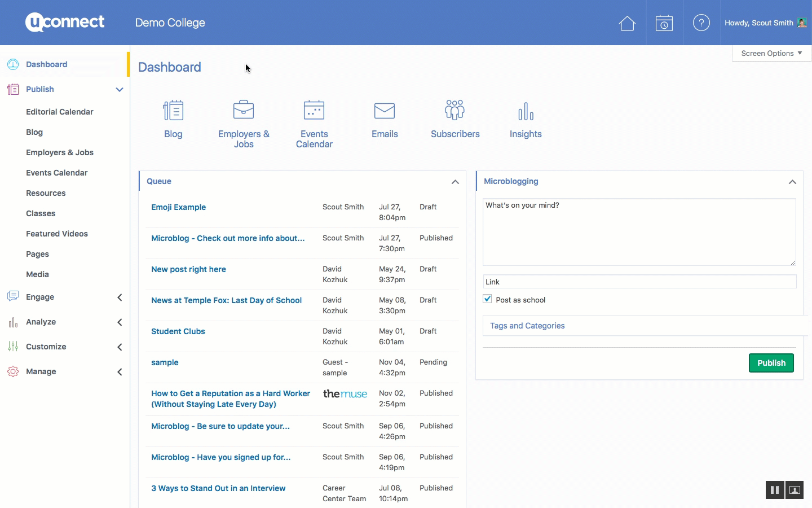The width and height of the screenshot is (812, 508).
Task: Click the help question mark icon
Action: coord(701,23)
